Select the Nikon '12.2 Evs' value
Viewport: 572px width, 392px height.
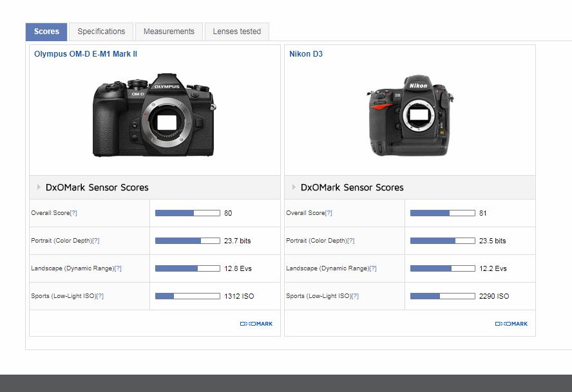pos(493,268)
